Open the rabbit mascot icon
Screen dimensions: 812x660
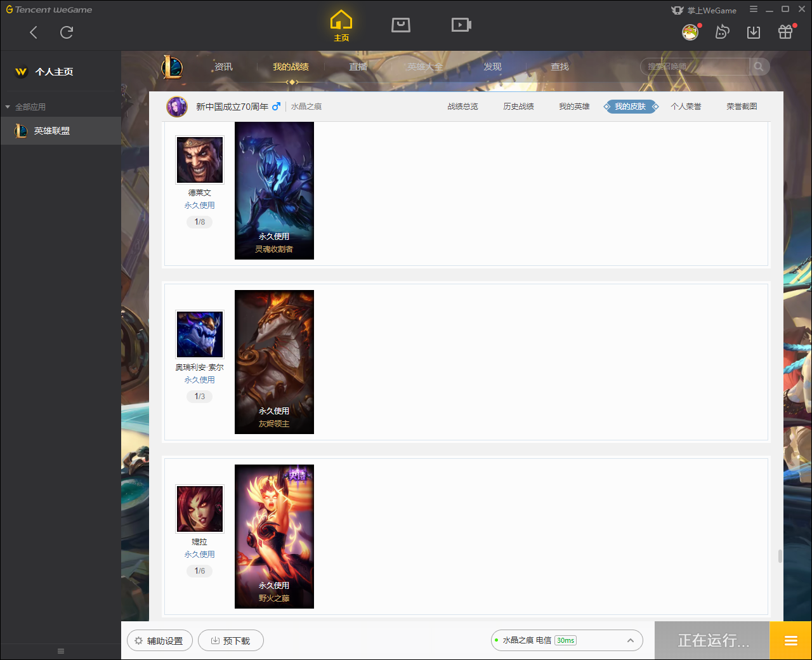tap(722, 32)
